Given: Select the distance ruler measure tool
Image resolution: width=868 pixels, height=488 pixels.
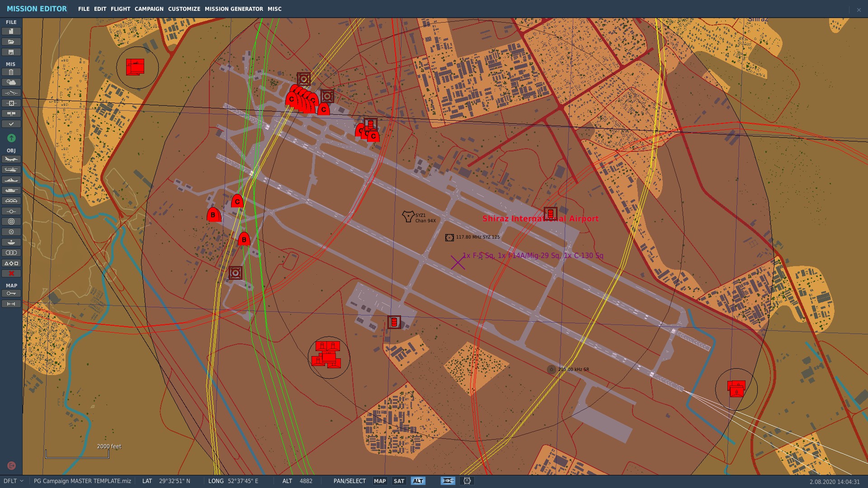Looking at the screenshot, I should click(x=11, y=304).
